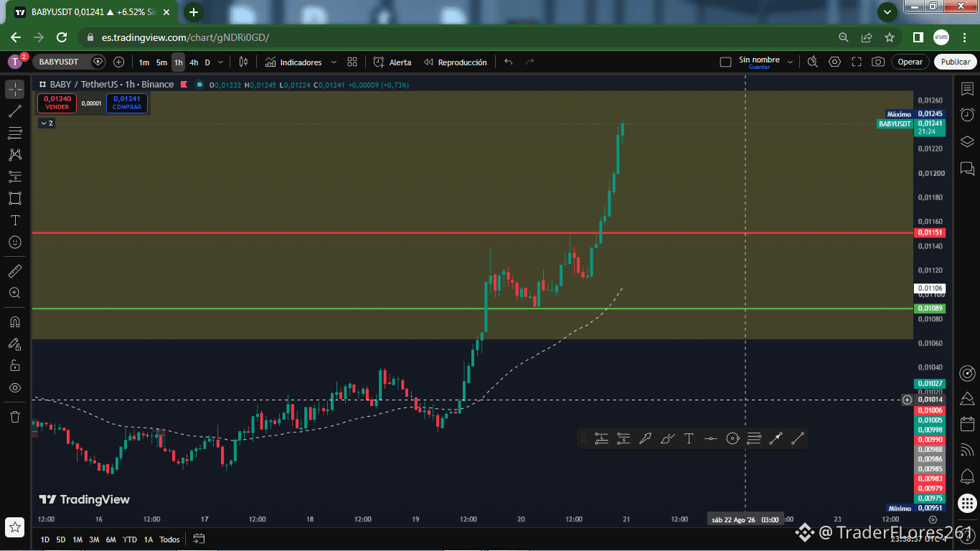Open the Indicadores menu

293,62
